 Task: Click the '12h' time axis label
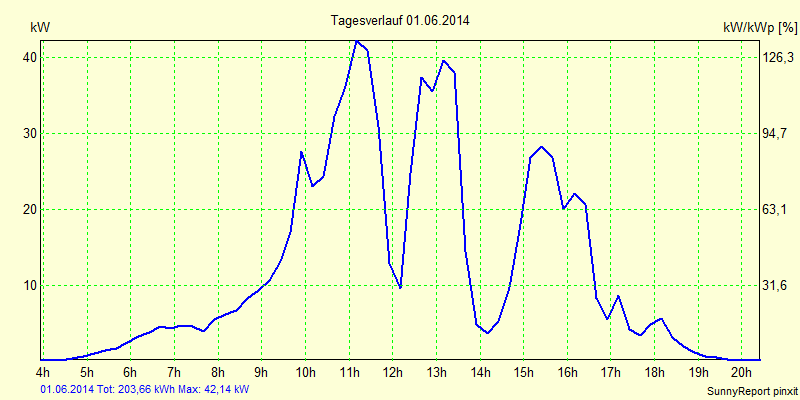point(392,371)
